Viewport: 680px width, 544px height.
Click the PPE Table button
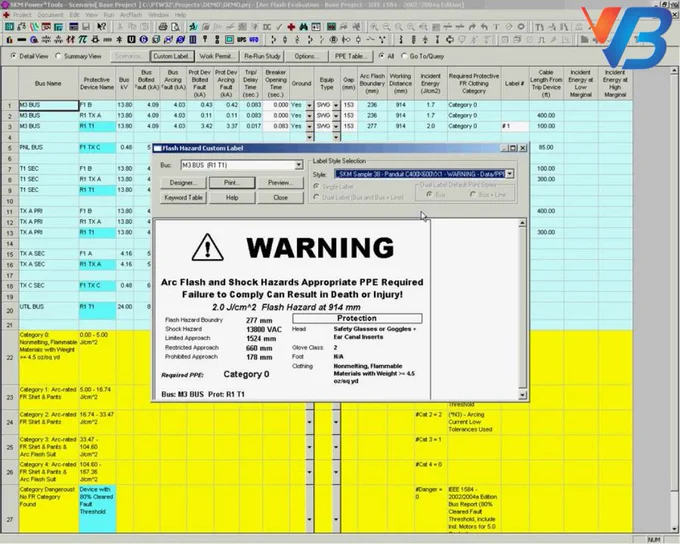(351, 56)
